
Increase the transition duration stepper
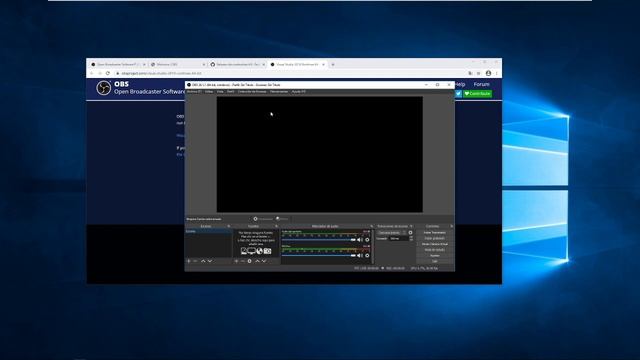pos(411,237)
